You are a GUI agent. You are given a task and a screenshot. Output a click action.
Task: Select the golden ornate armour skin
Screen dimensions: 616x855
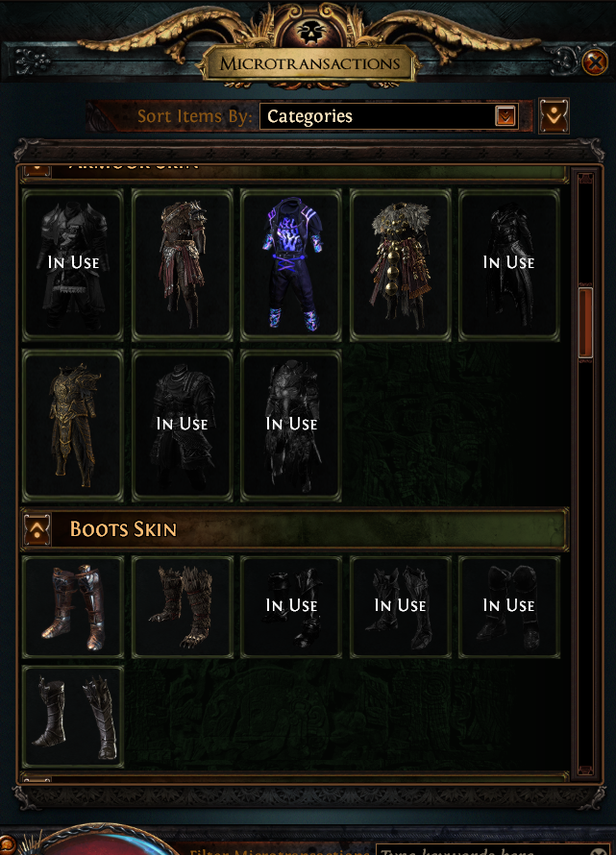[x=73, y=426]
